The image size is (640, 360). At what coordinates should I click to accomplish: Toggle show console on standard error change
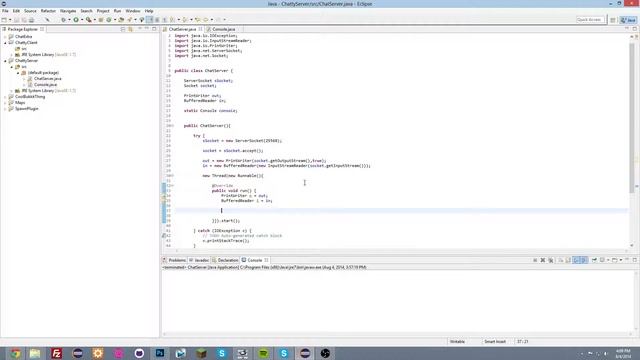pos(584,260)
